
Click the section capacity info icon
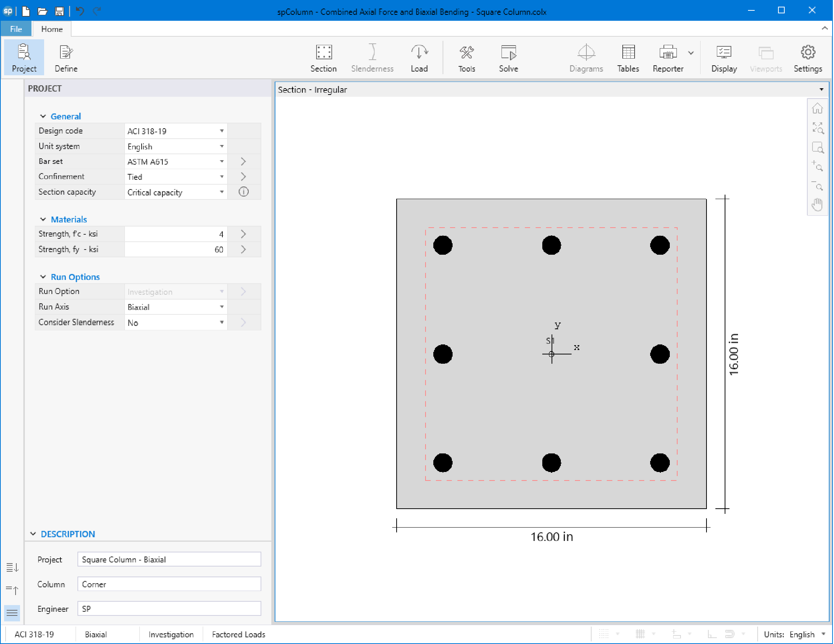(x=244, y=192)
